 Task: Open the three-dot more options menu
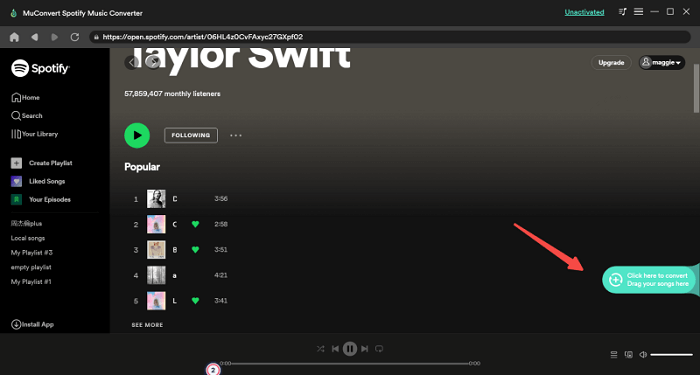236,135
